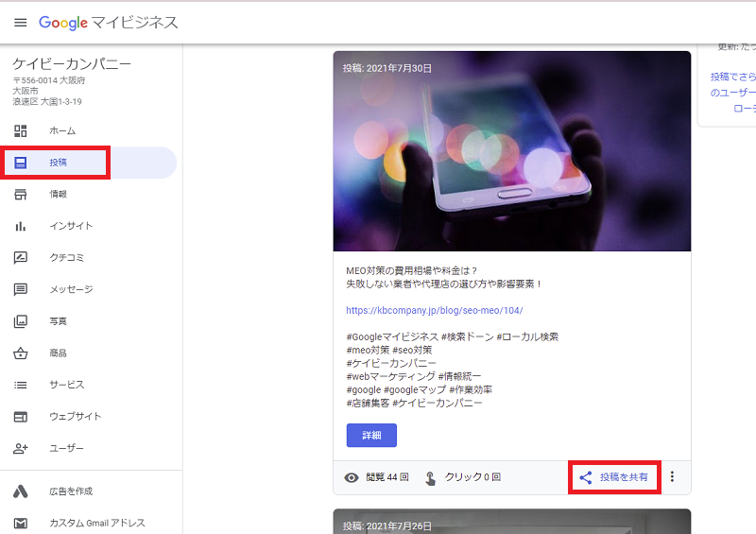This screenshot has height=534, width=756.
Task: Click the ケイビーカンパニー business name
Action: [x=72, y=63]
